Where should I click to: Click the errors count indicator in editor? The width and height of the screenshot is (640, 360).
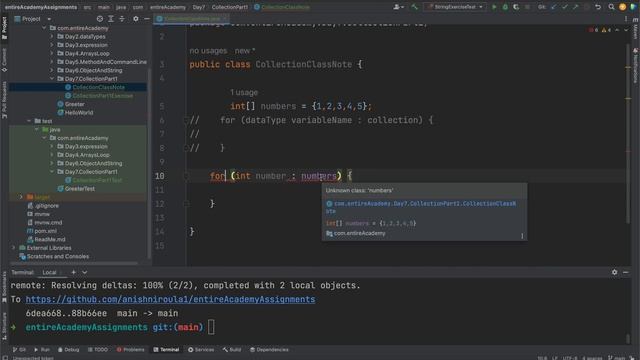[594, 30]
